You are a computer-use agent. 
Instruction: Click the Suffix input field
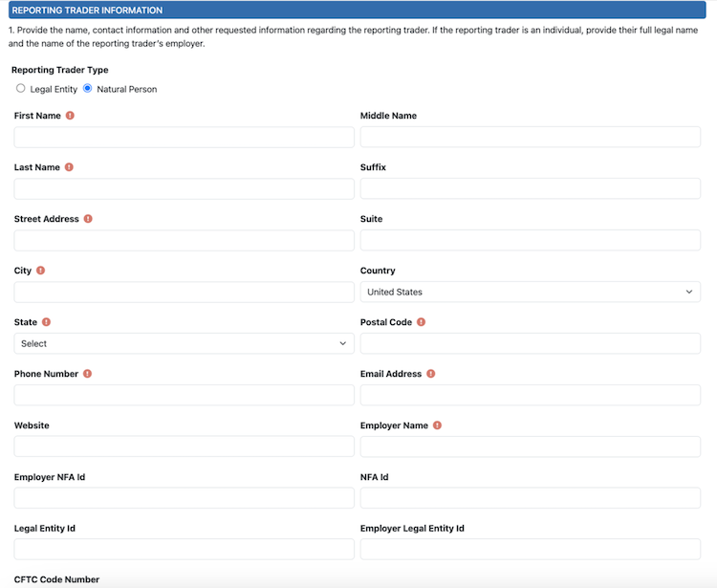[531, 189]
